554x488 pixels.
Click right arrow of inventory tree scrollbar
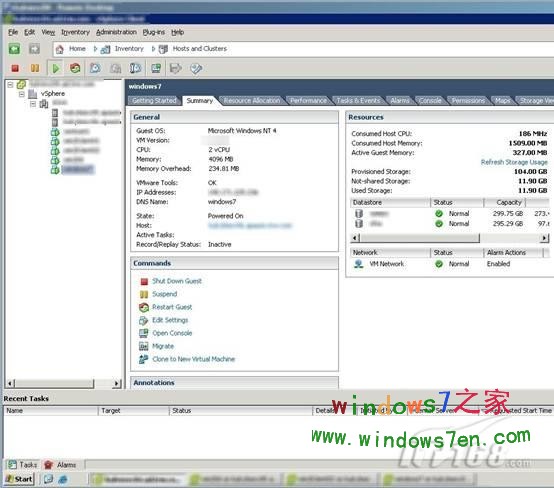(116, 383)
